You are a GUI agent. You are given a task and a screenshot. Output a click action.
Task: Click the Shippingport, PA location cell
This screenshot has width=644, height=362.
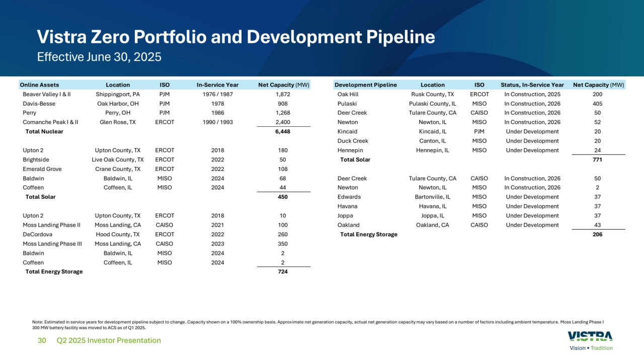[x=118, y=95]
